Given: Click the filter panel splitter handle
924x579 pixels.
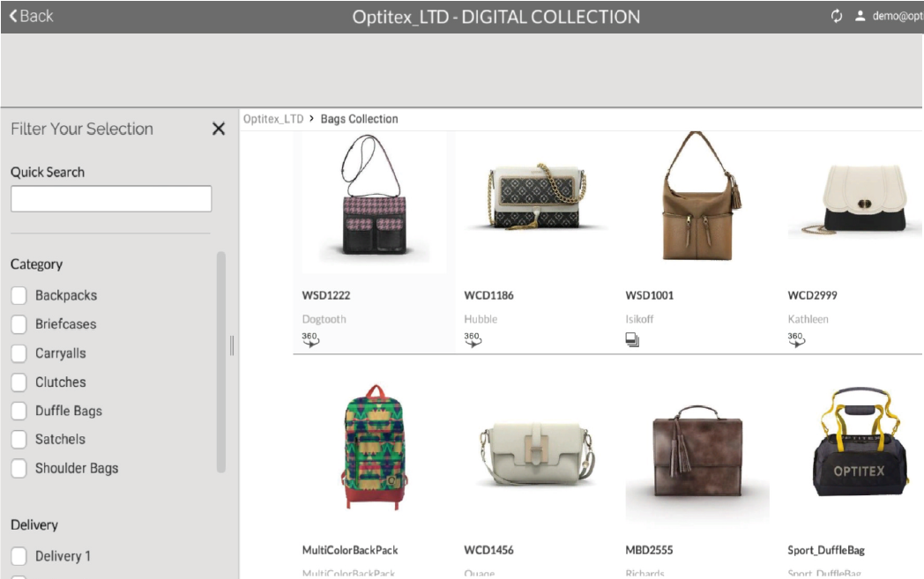Looking at the screenshot, I should pyautogui.click(x=232, y=345).
